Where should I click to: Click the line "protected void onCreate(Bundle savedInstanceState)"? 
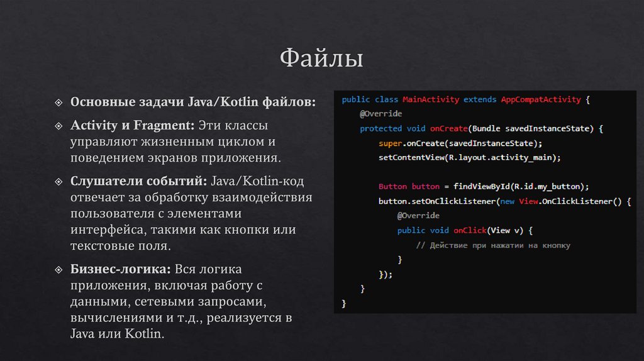pos(481,128)
